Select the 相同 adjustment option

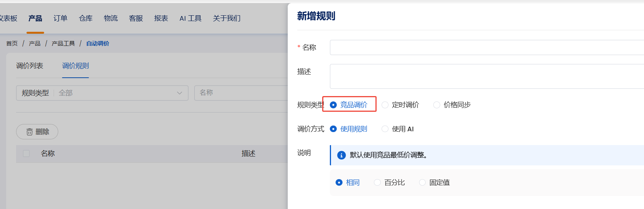339,183
